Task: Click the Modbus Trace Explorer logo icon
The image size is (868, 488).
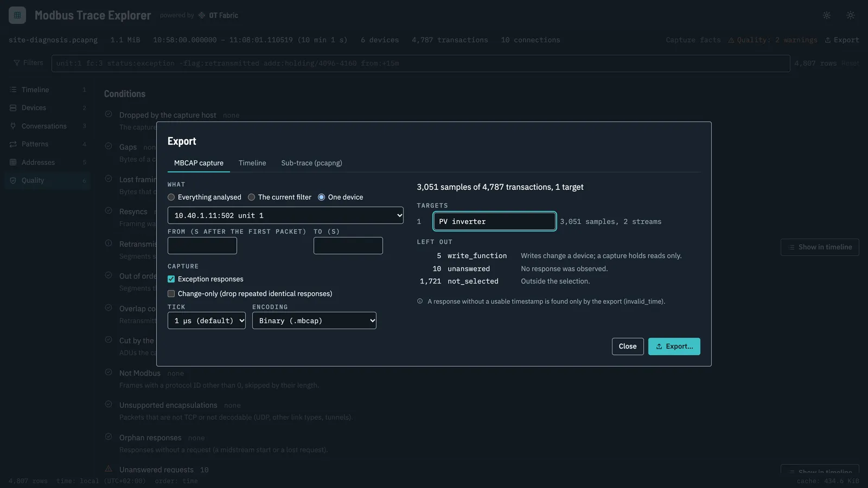Action: [x=17, y=15]
